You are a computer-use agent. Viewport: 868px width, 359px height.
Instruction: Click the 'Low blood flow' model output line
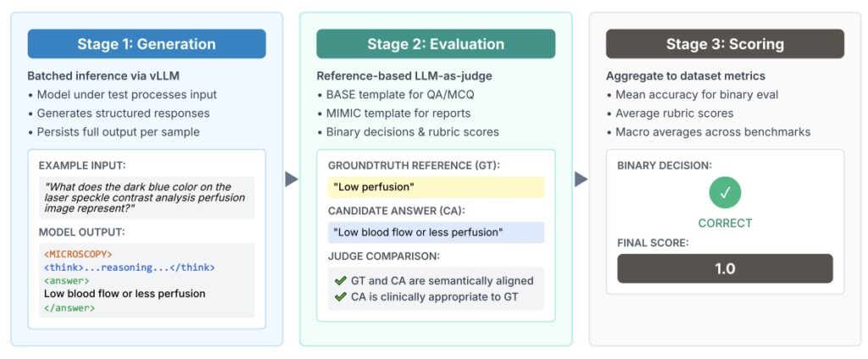(x=125, y=294)
